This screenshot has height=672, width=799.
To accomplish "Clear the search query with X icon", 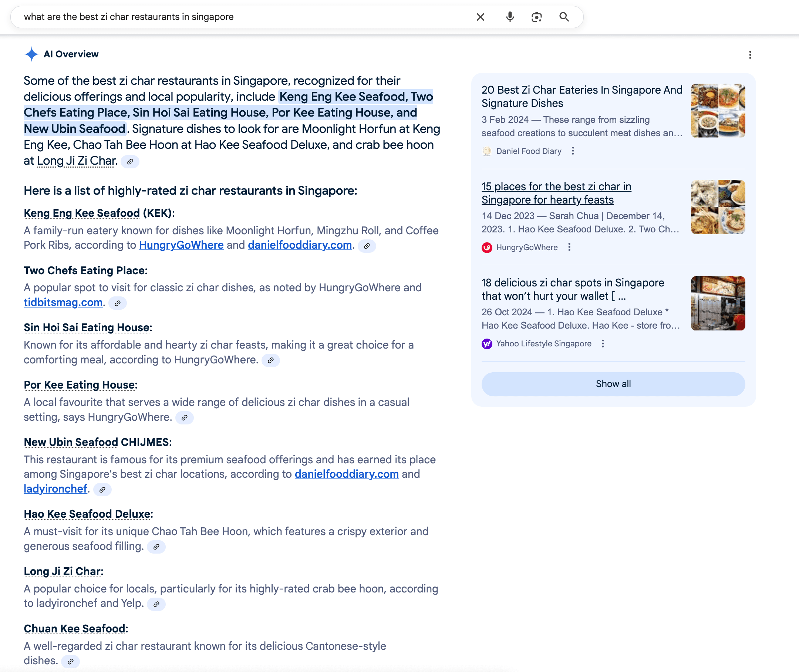I will pos(480,17).
